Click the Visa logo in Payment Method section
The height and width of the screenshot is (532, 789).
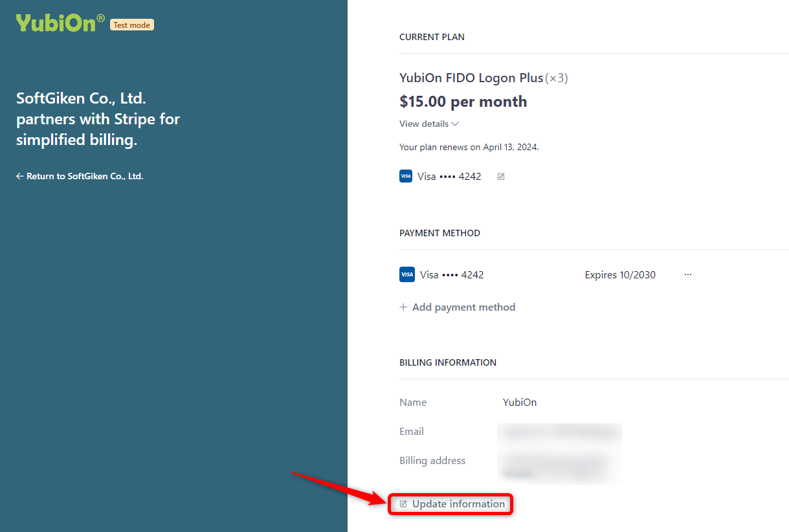[x=407, y=274]
